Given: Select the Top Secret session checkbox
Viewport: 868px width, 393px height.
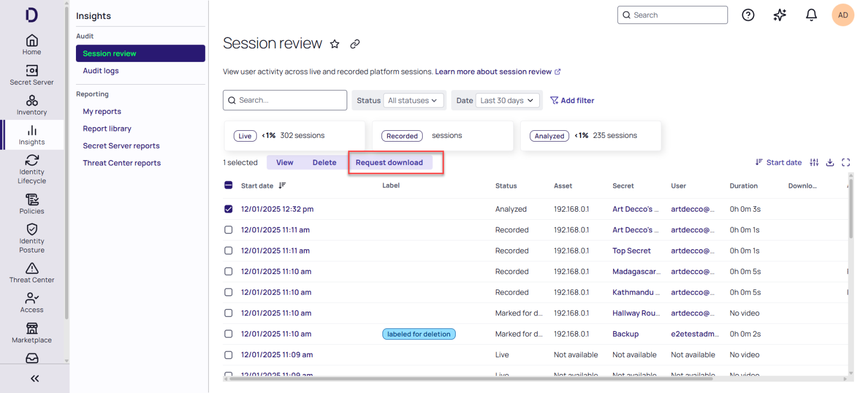Looking at the screenshot, I should (228, 251).
